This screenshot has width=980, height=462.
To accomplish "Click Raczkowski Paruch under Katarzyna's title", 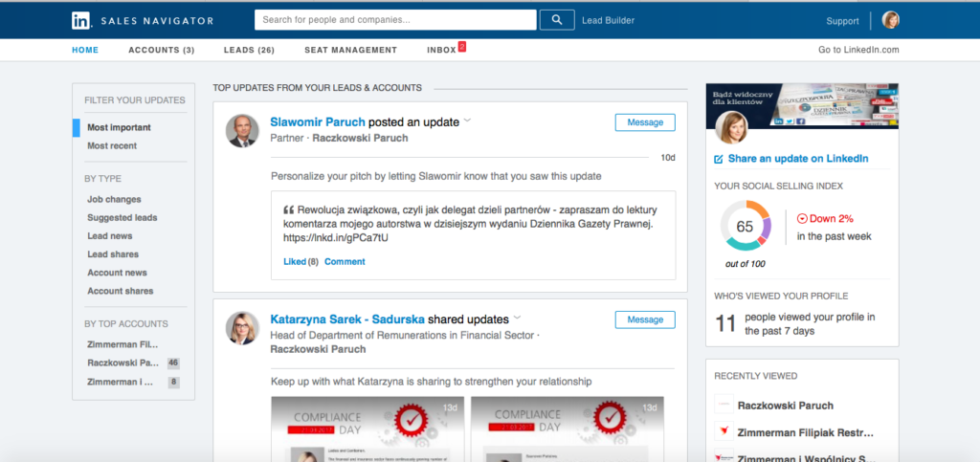I will click(318, 349).
